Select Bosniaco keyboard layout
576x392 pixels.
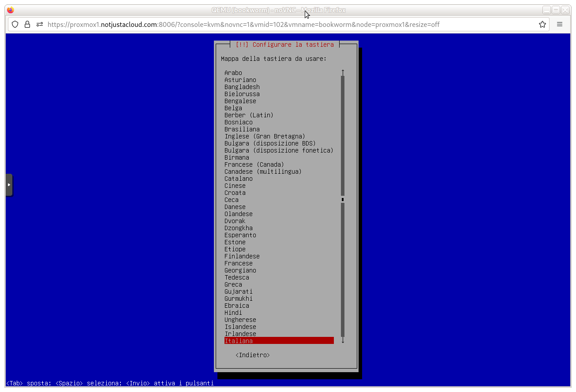[x=239, y=122]
